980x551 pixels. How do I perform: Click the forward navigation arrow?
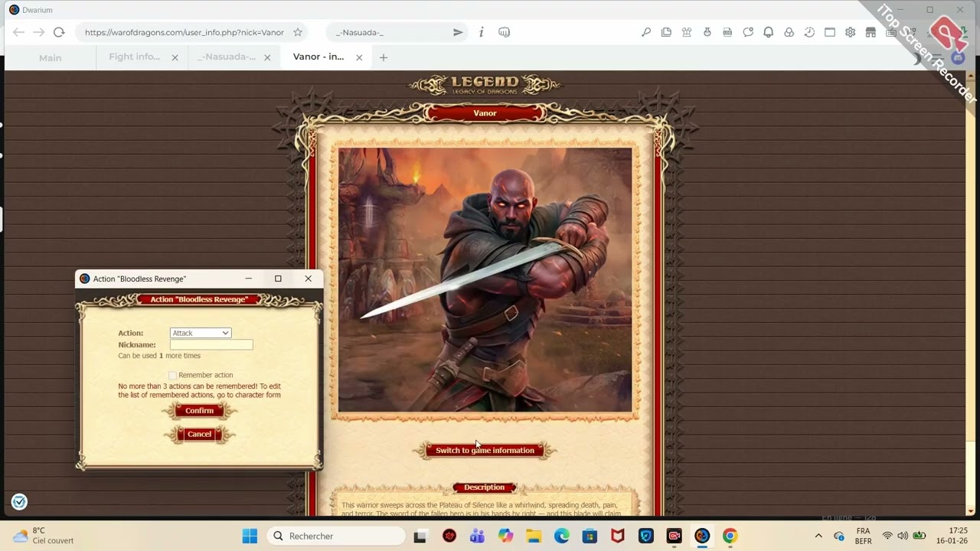(39, 32)
